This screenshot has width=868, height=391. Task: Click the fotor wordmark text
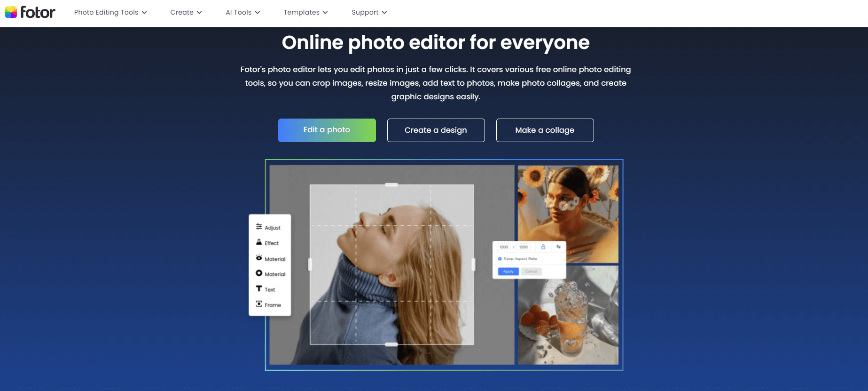(38, 12)
